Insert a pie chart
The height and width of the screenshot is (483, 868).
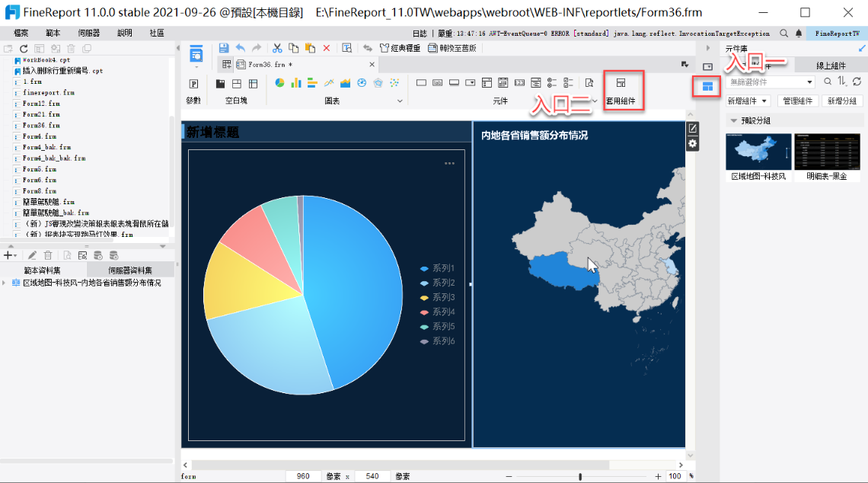279,83
